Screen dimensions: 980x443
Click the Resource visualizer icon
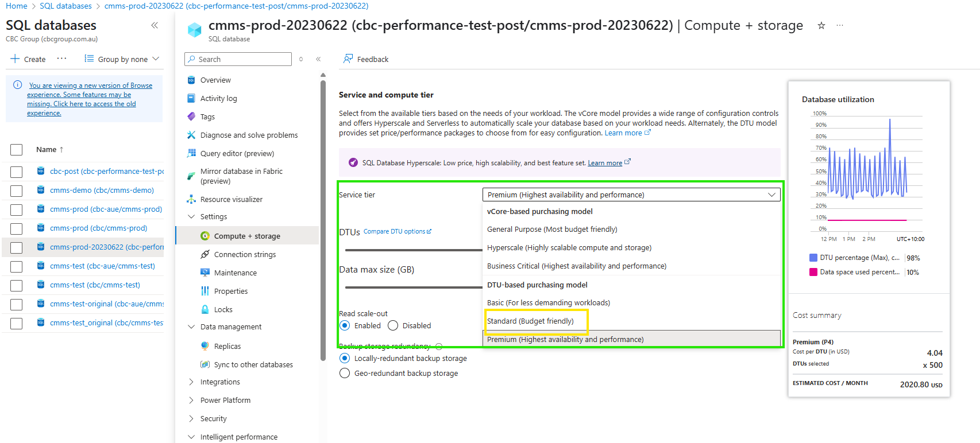point(191,199)
